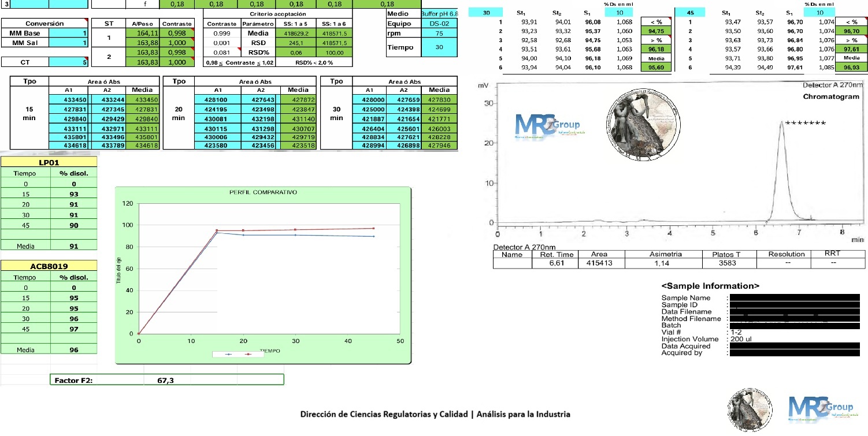
Task: Select the 30 min Media value 421771
Action: point(439,118)
